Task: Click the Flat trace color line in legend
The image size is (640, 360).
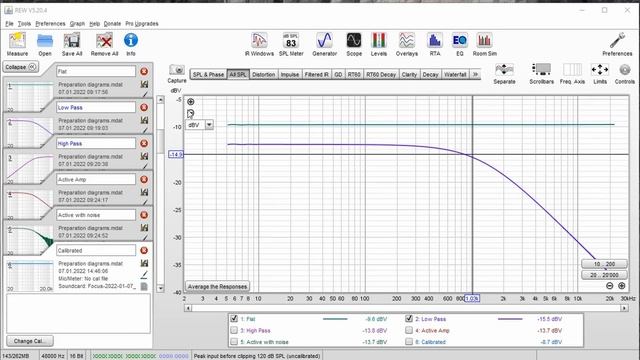Action: (x=335, y=319)
